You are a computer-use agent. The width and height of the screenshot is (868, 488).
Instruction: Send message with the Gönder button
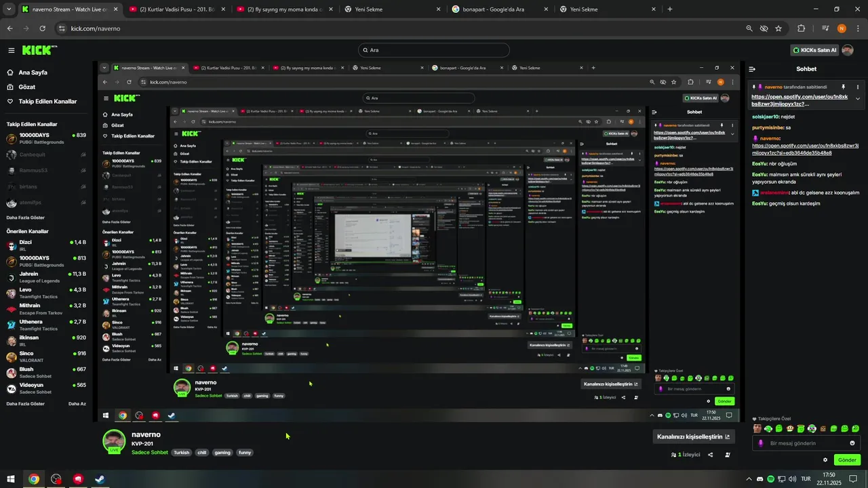(847, 460)
